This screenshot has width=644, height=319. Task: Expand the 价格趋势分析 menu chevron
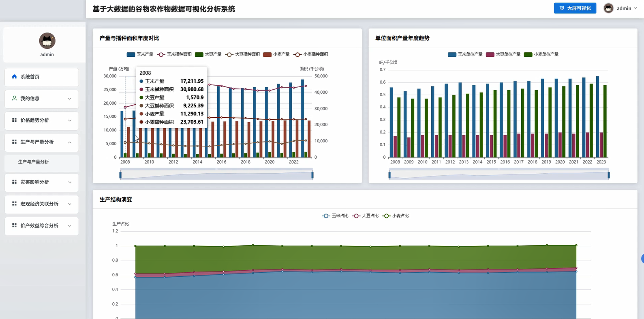[70, 121]
